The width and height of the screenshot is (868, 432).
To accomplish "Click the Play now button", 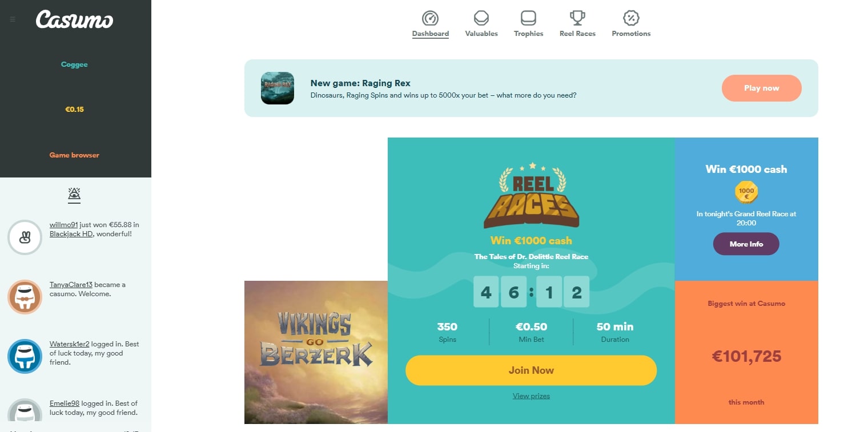I will (762, 88).
